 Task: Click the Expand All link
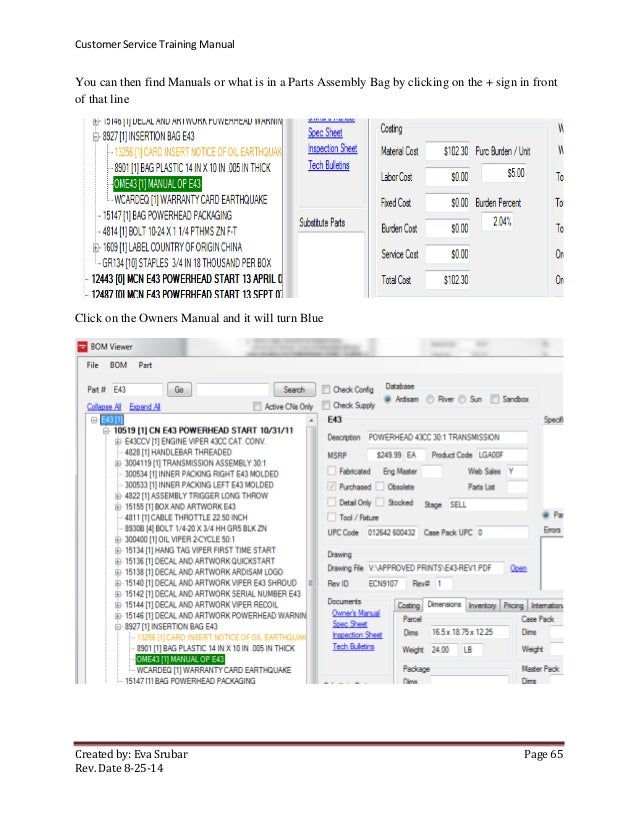point(145,407)
